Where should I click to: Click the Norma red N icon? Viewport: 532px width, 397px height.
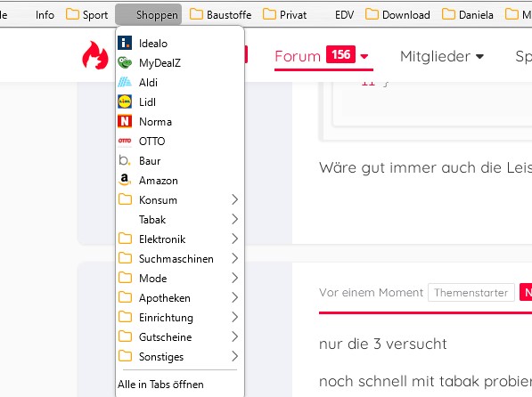coord(125,121)
